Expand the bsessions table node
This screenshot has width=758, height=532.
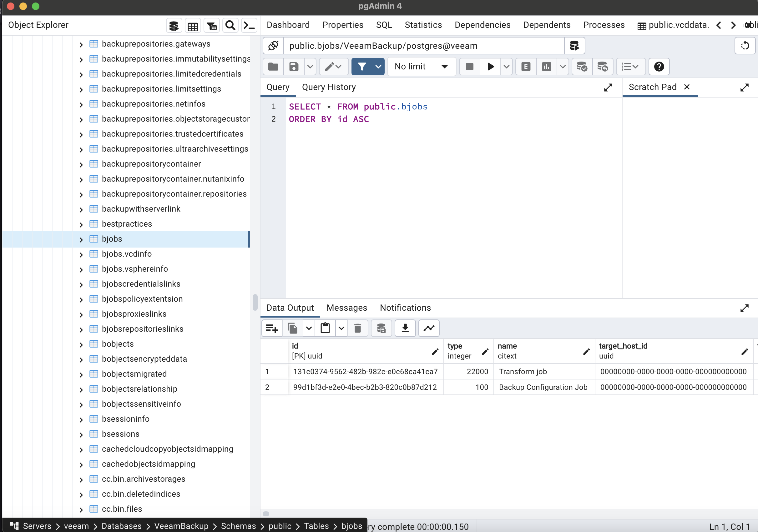pos(81,434)
